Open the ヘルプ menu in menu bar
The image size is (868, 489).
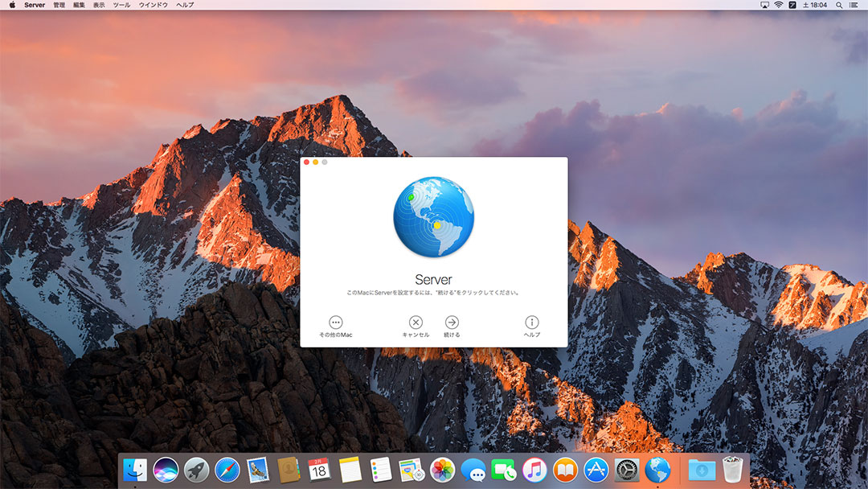185,5
